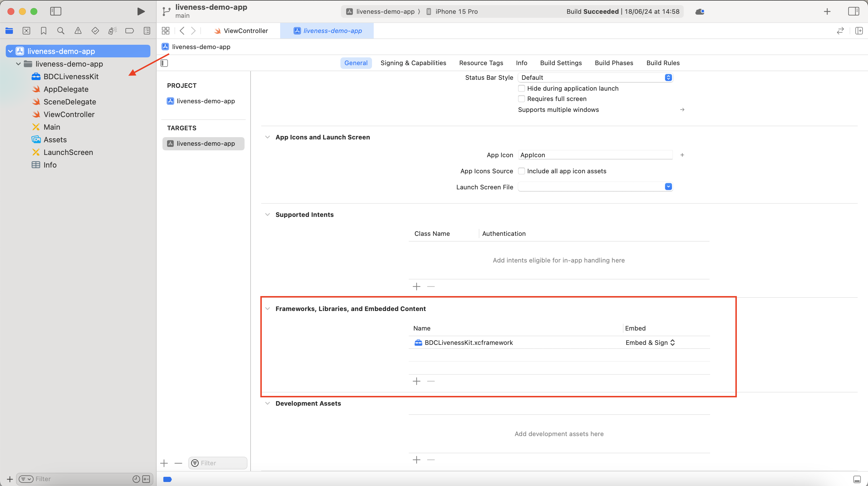Check Include all app icon assets

pyautogui.click(x=521, y=171)
